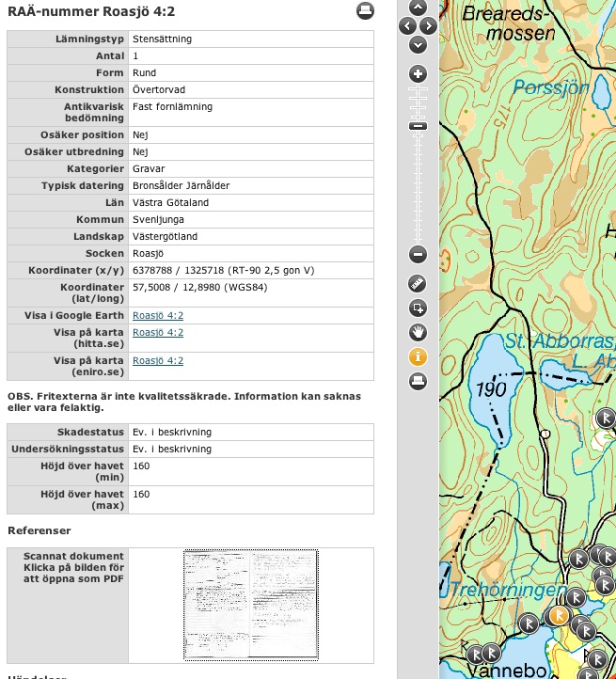The height and width of the screenshot is (679, 616).
Task: Print the map using map toolbar printer
Action: click(419, 381)
